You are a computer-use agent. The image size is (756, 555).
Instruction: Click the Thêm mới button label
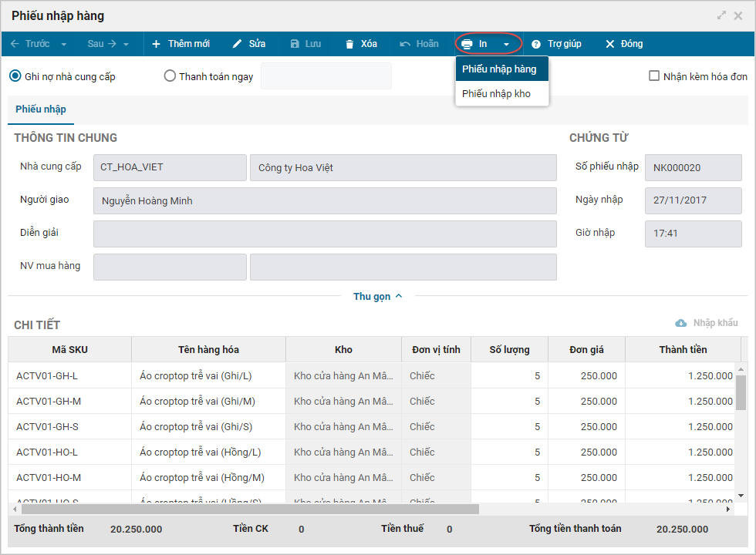tap(189, 44)
